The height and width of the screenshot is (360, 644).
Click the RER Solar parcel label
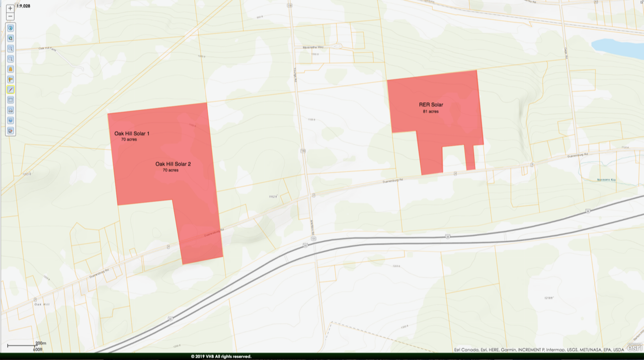(x=431, y=105)
